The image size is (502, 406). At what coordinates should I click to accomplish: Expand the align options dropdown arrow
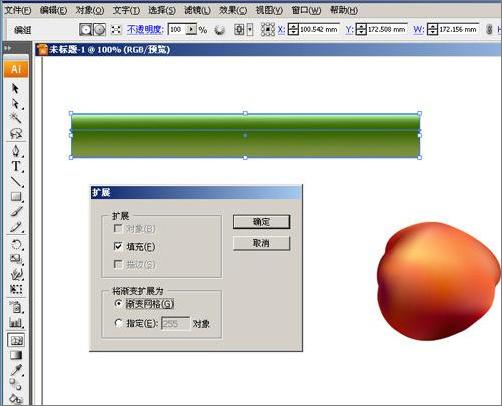tap(250, 30)
